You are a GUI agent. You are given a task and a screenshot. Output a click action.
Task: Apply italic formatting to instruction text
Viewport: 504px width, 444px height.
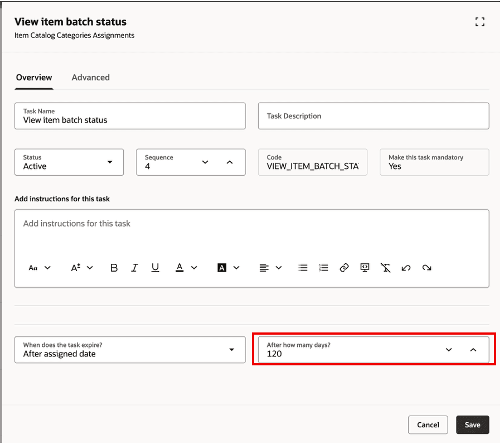134,267
